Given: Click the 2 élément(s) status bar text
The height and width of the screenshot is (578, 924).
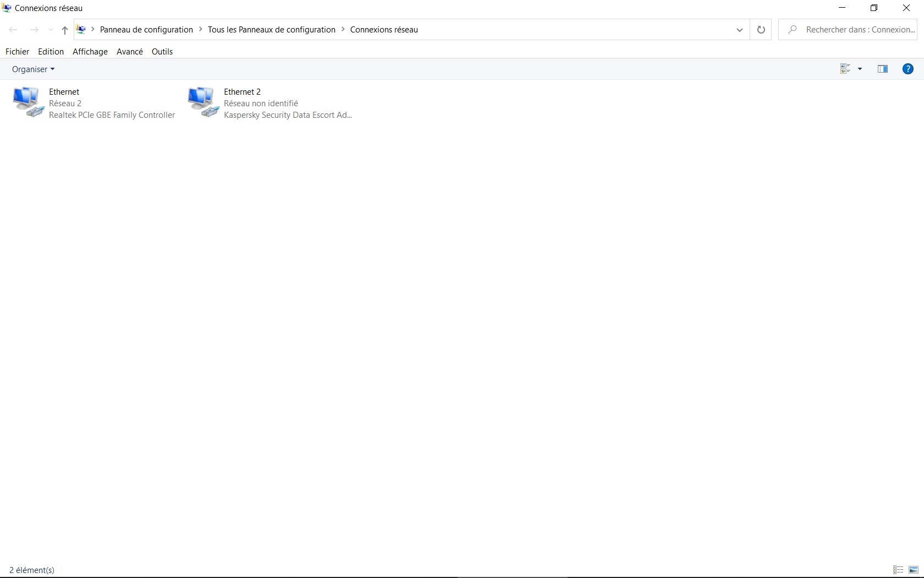Looking at the screenshot, I should [32, 570].
